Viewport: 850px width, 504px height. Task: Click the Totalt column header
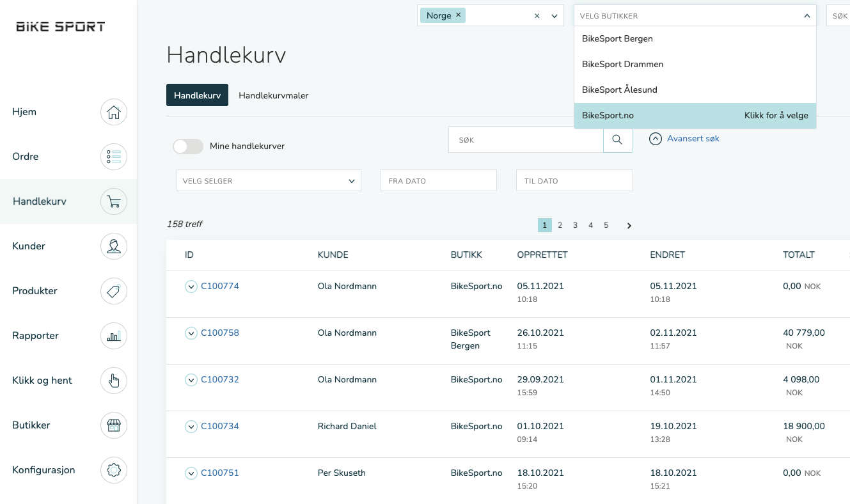799,255
